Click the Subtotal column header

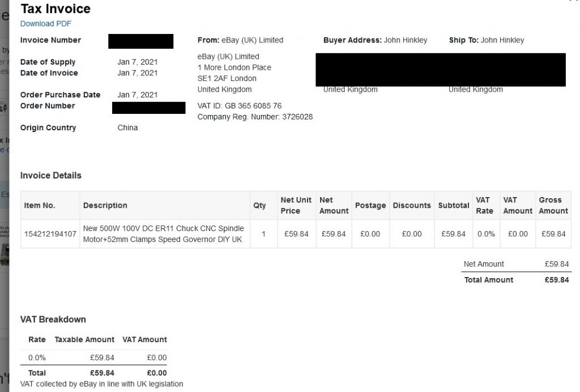(454, 205)
